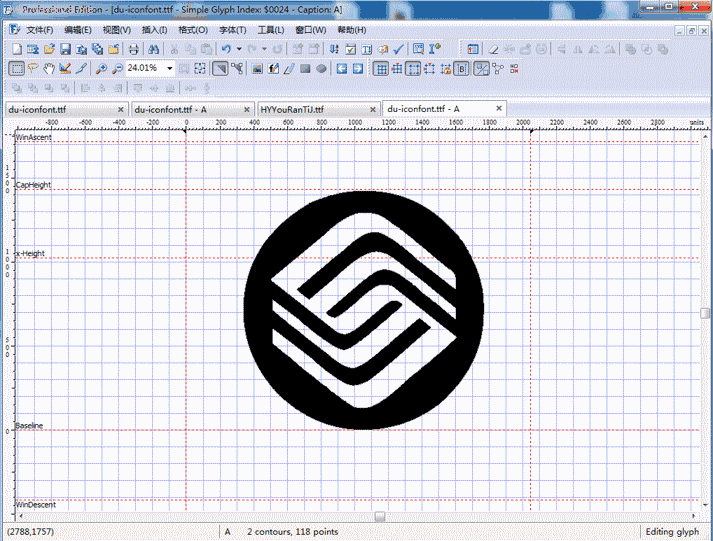Click '2 contours, 118 points' status text
This screenshot has width=713, height=541.
(293, 531)
